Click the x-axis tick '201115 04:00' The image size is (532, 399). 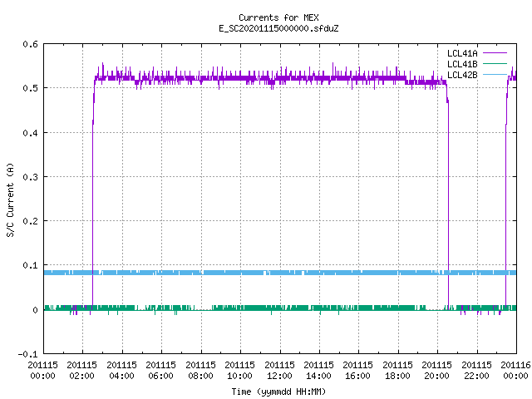(121, 371)
